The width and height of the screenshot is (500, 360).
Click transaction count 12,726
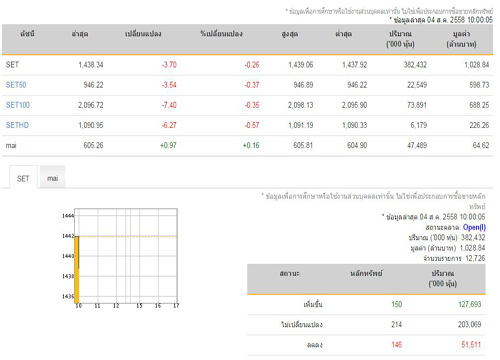(475, 258)
